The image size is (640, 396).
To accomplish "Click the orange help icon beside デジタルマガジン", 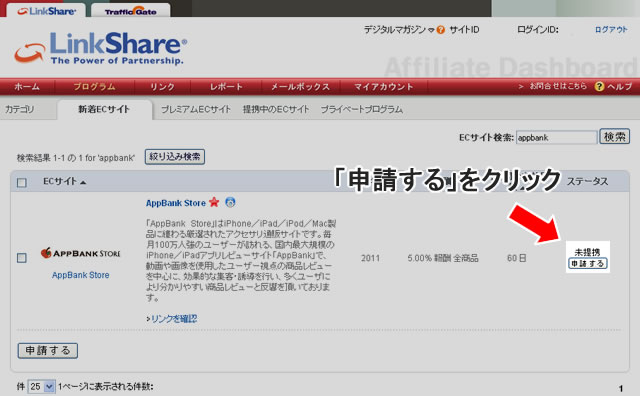I will [440, 30].
